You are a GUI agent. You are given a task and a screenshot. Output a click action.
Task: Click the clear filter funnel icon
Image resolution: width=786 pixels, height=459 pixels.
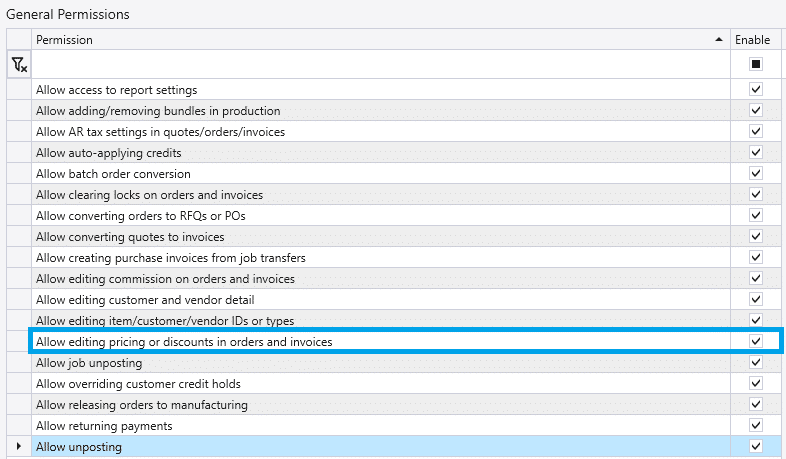[x=18, y=64]
